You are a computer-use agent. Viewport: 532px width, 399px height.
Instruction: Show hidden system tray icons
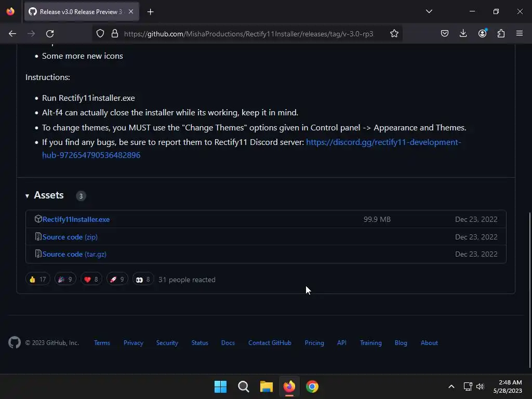pyautogui.click(x=451, y=387)
